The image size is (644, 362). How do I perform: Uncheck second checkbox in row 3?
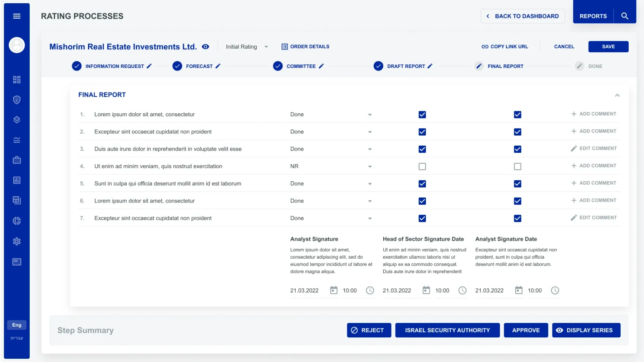[x=517, y=149]
